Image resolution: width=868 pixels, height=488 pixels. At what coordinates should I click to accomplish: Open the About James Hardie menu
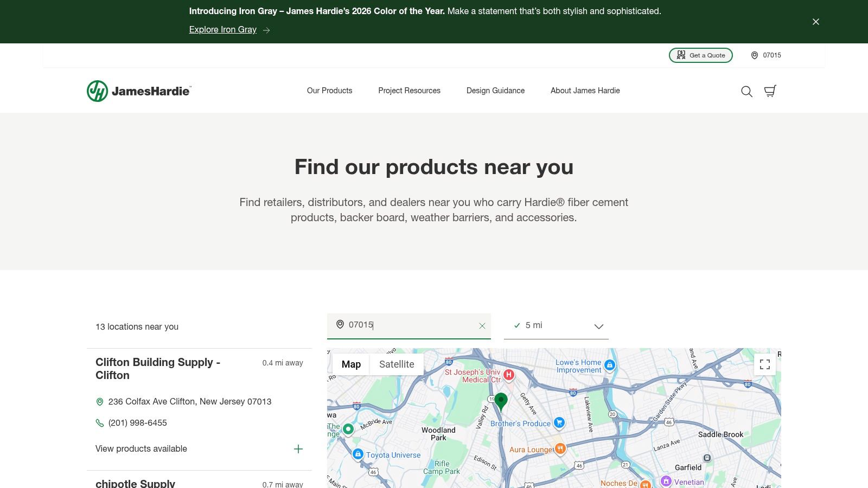[585, 91]
